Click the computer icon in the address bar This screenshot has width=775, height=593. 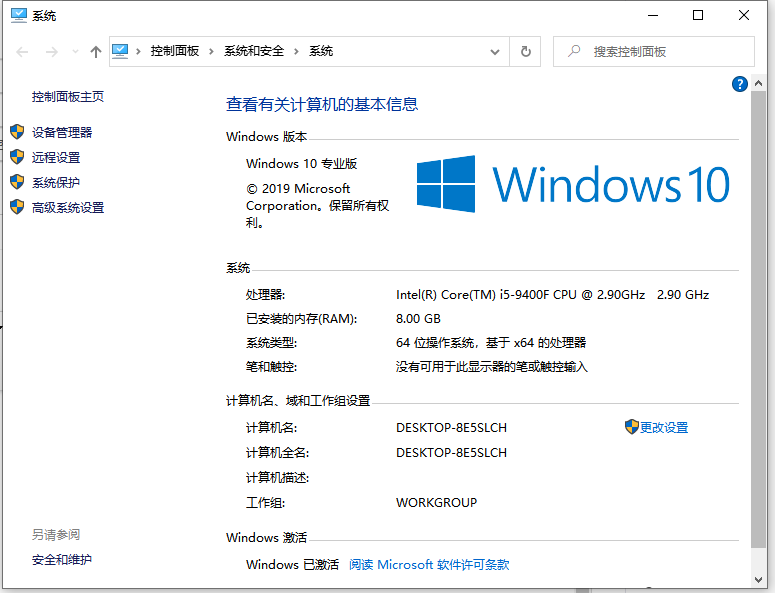(x=121, y=51)
